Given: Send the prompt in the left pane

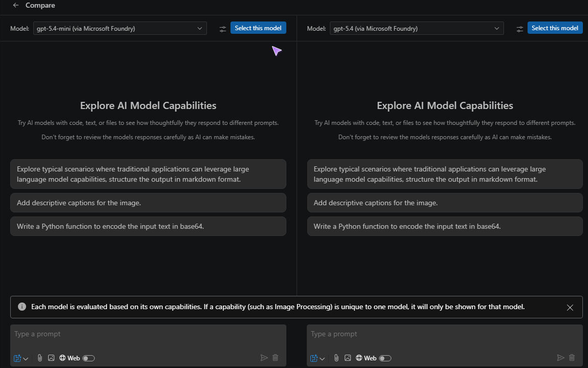Looking at the screenshot, I should [264, 358].
